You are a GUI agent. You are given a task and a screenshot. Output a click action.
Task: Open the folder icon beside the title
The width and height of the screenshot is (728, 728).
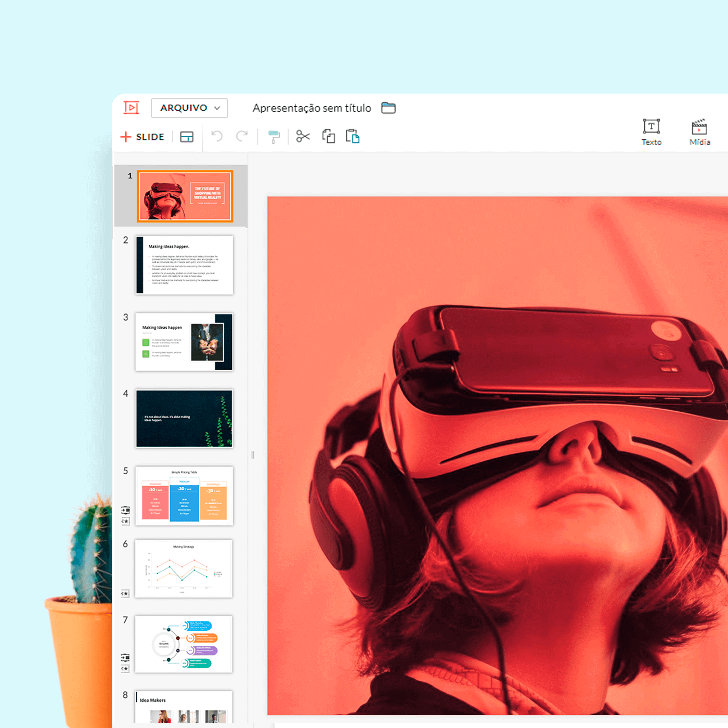tap(388, 108)
